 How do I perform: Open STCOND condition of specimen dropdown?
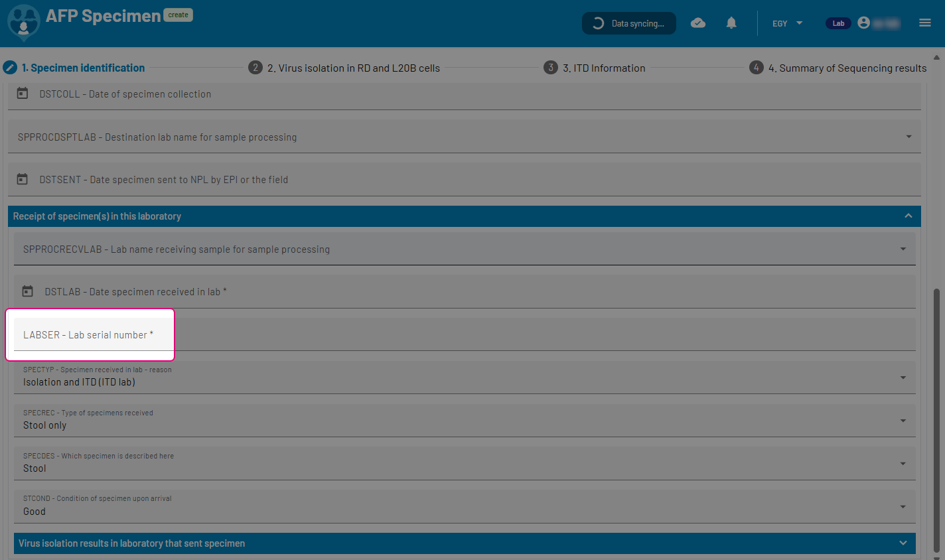tap(903, 507)
